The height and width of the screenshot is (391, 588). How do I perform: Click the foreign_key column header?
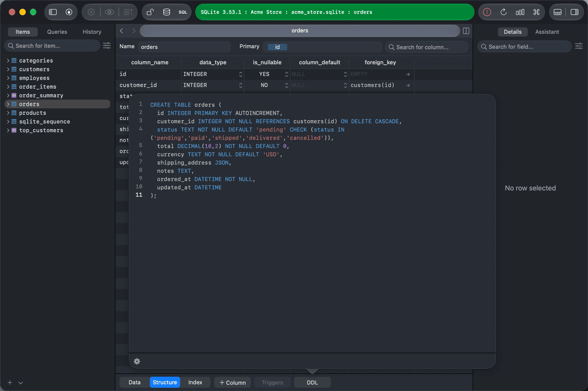tap(380, 62)
